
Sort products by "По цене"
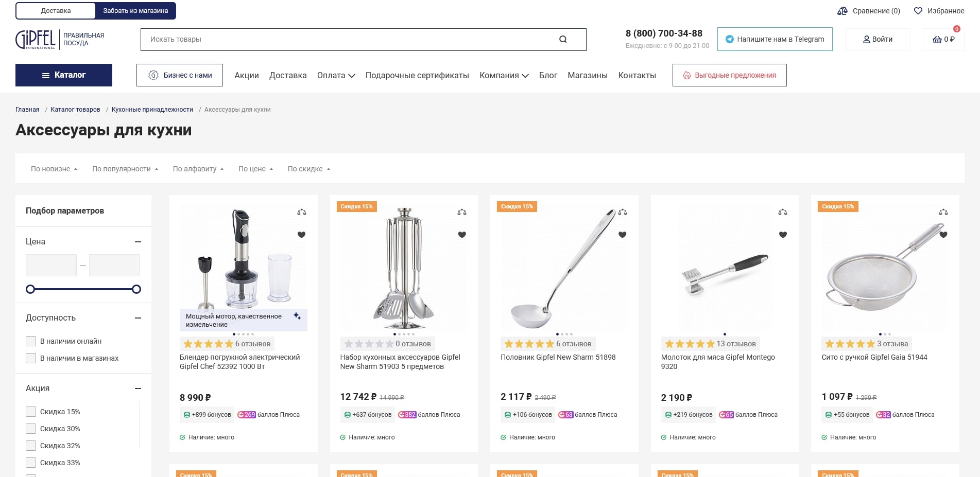(255, 169)
